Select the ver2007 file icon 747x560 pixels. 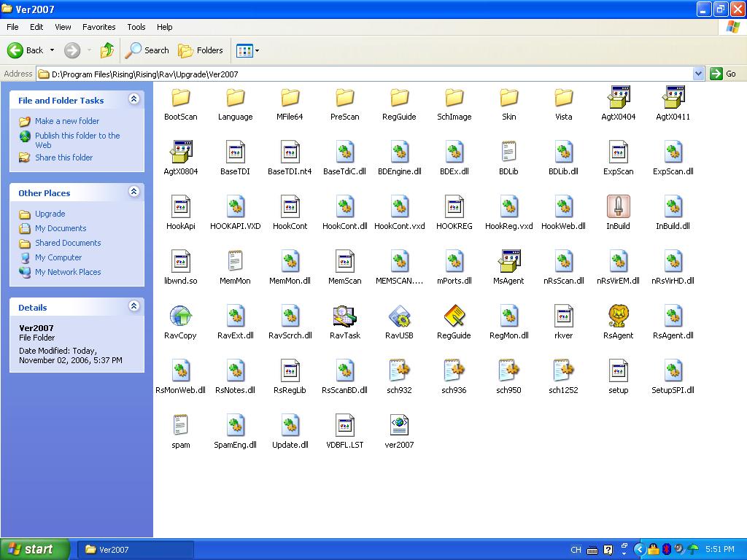pos(399,426)
